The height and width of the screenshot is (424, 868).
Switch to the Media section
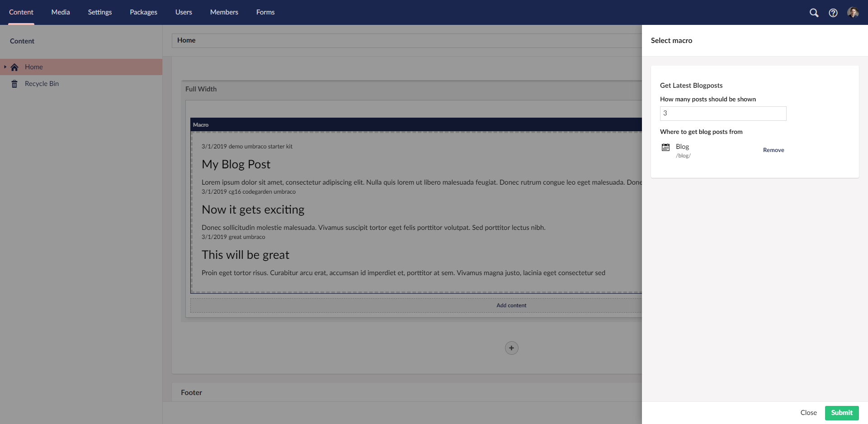(60, 12)
